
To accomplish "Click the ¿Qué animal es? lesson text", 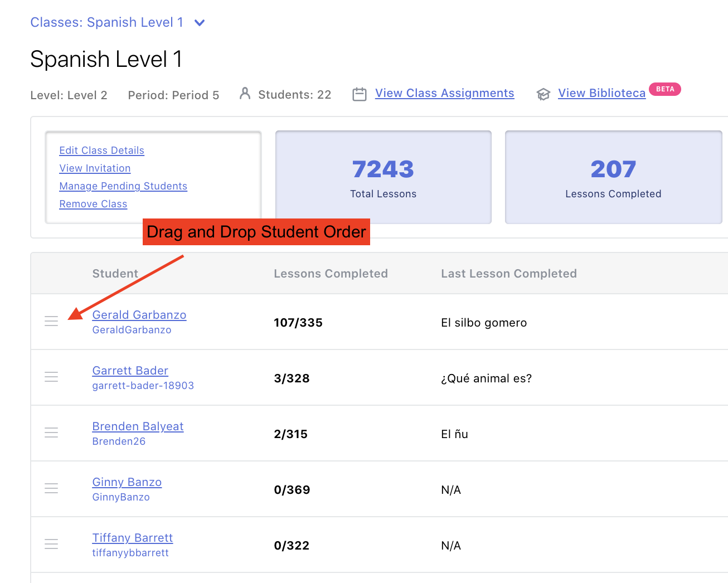I will [486, 378].
